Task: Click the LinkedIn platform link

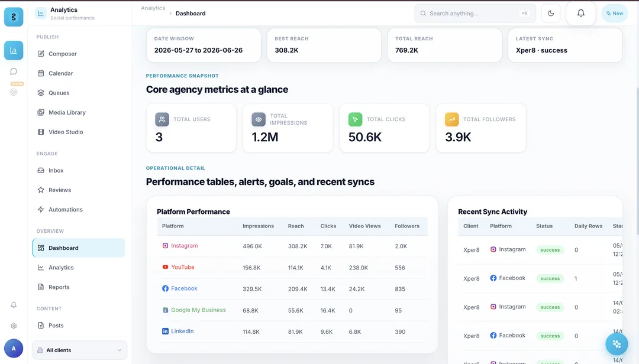Action: [x=178, y=331]
